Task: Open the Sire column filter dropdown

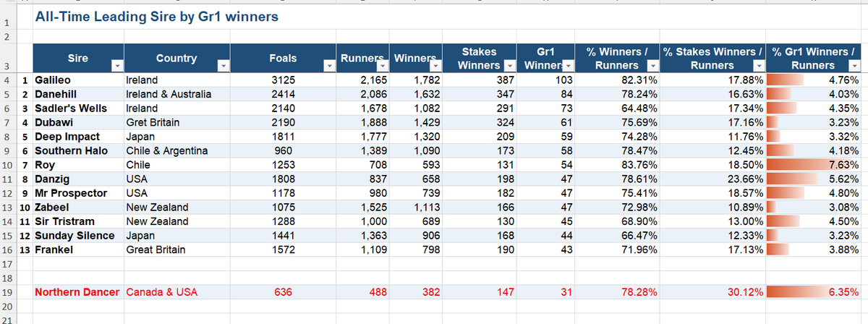Action: coord(118,66)
